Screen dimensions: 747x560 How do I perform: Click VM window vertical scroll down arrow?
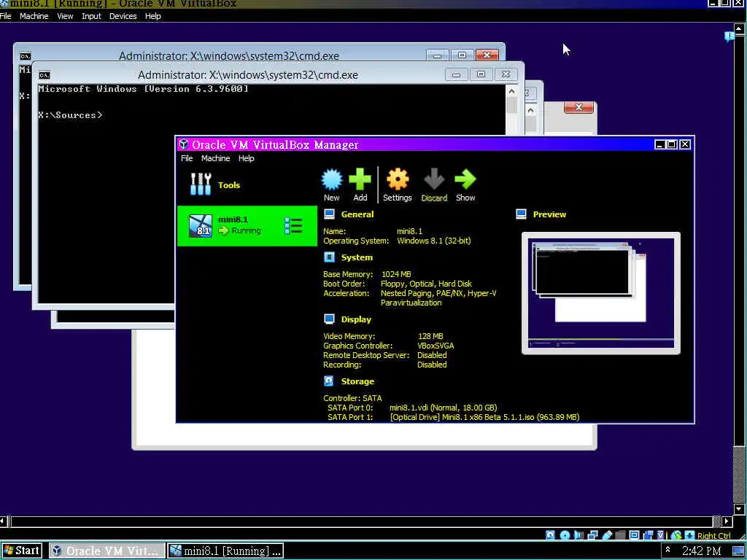tap(739, 510)
